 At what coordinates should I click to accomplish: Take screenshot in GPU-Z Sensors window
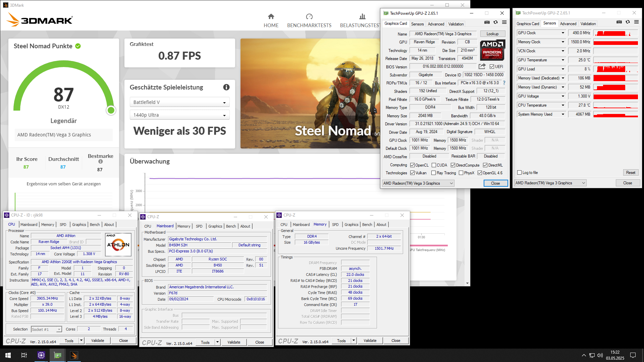619,22
